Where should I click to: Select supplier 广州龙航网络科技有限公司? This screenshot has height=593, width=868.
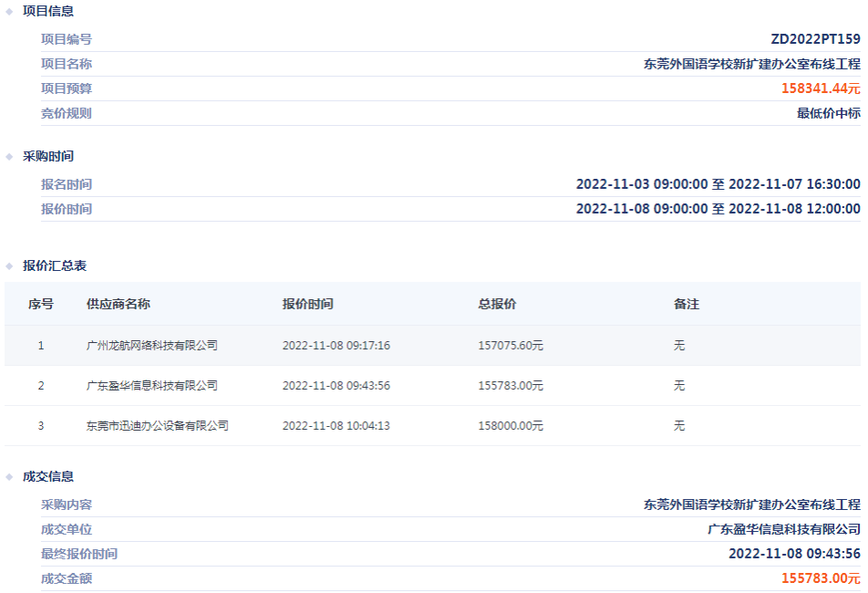pyautogui.click(x=151, y=346)
